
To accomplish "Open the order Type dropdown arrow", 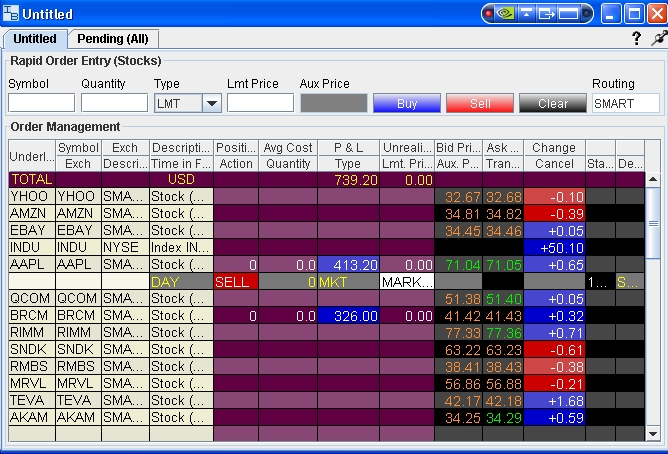I will point(211,103).
